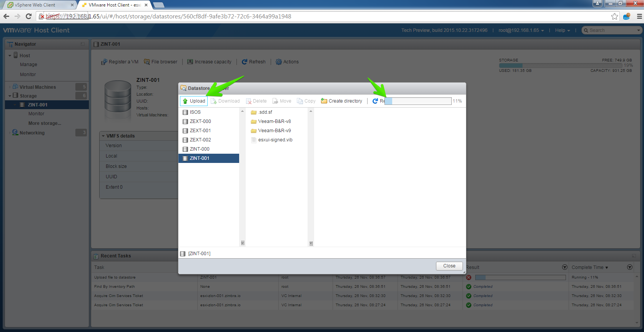Select Virtual Machines in the Navigator
The width and height of the screenshot is (644, 332).
(38, 87)
